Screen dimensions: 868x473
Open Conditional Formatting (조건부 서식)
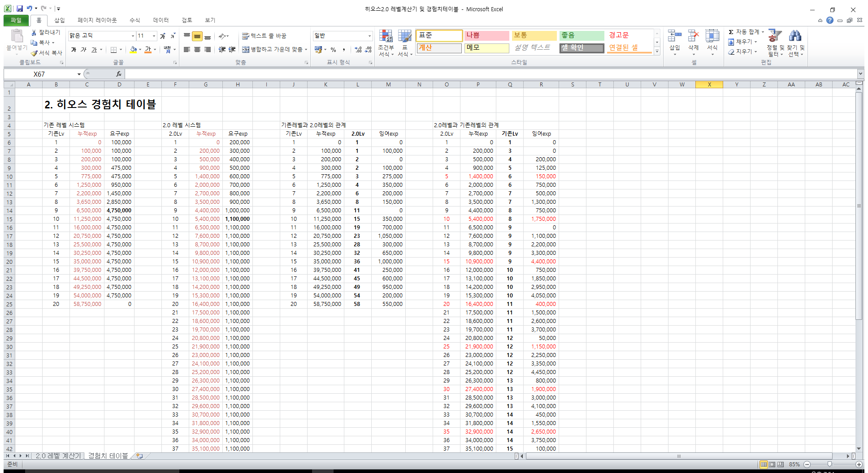click(386, 43)
